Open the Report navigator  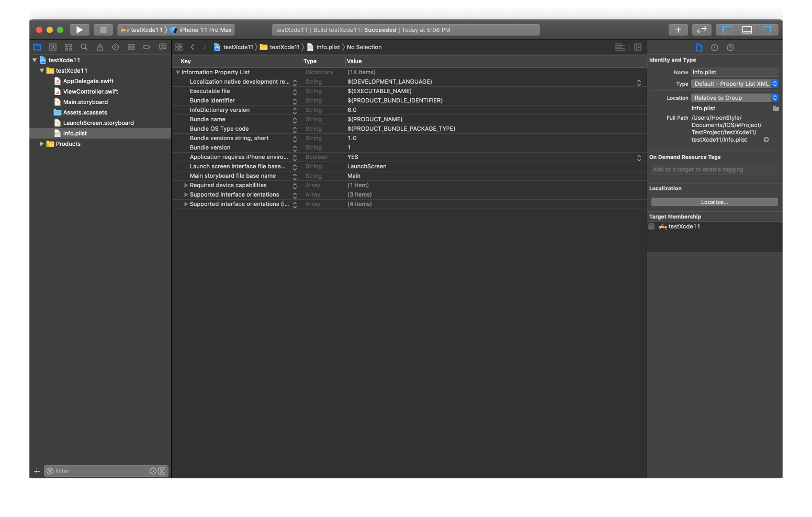(163, 47)
